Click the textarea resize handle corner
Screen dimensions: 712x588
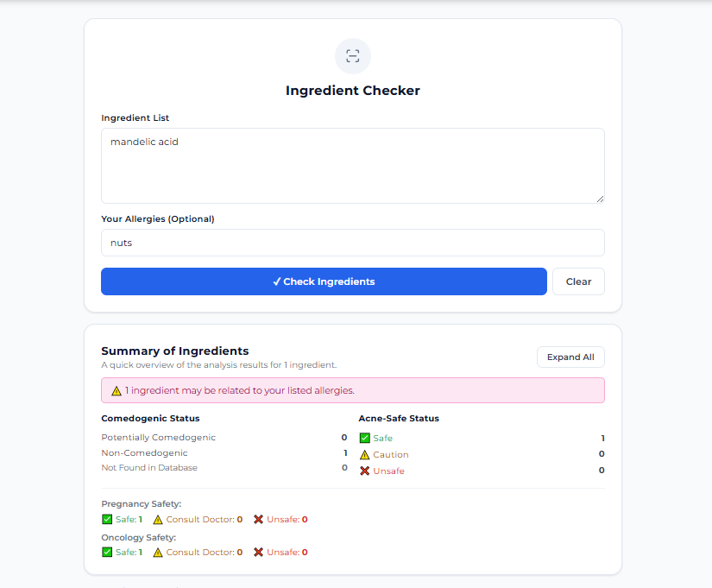coord(600,199)
